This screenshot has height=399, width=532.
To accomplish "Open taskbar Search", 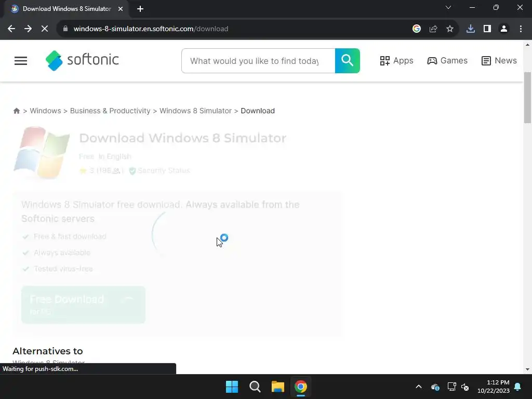I will point(255,387).
